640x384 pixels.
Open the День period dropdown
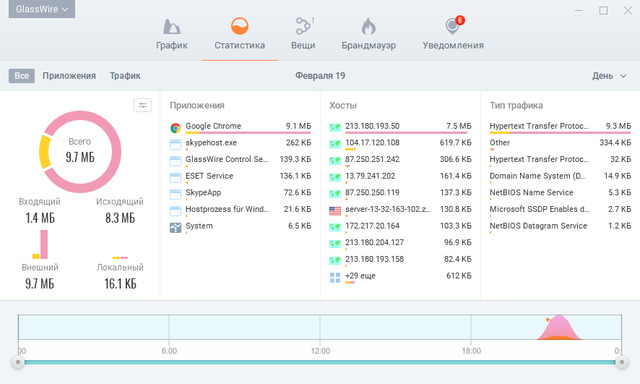pyautogui.click(x=609, y=76)
